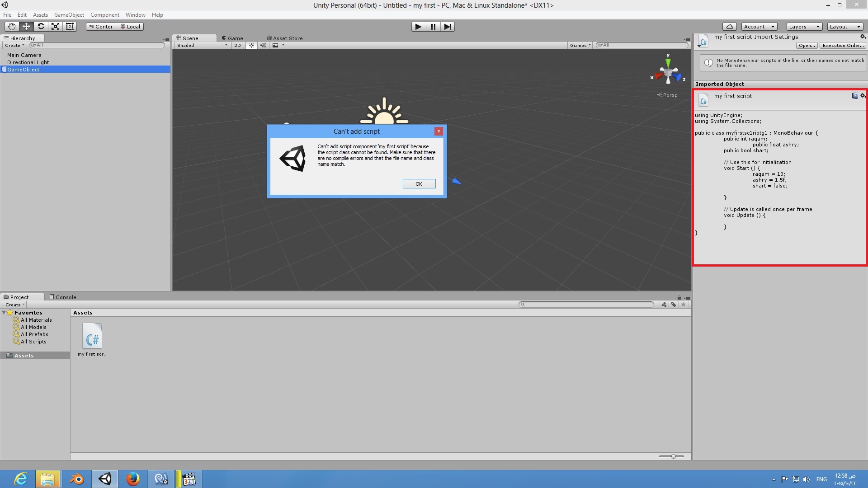Open the Layout dropdown
868x488 pixels.
point(845,27)
